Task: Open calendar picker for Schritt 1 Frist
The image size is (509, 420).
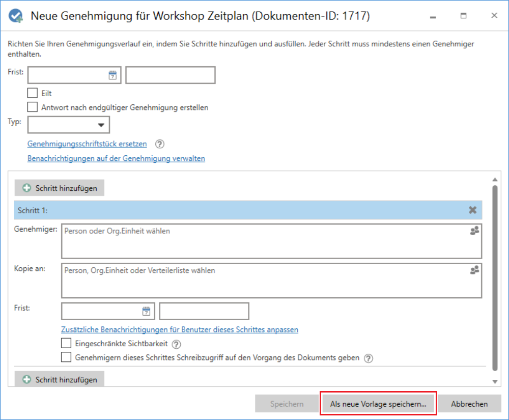Action: pos(147,311)
